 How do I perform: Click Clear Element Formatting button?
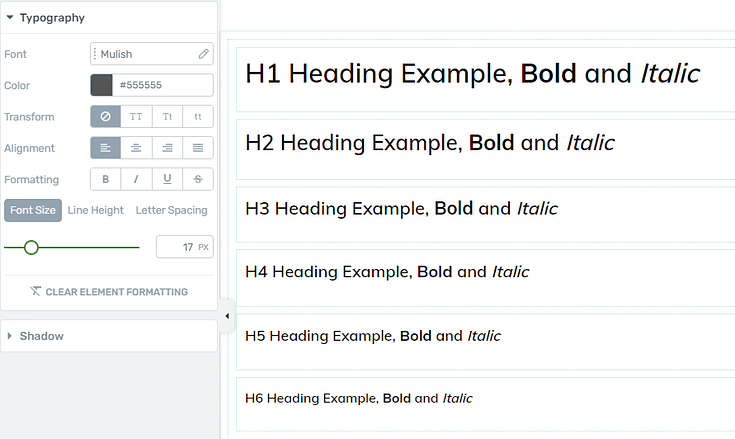(108, 292)
